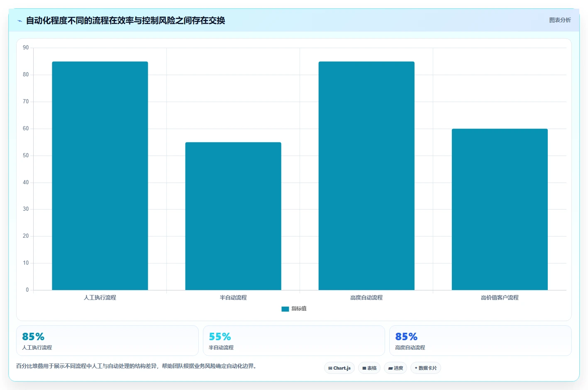This screenshot has height=390, width=588.
Task: Click the icon inside the Chart.js chip
Action: [330, 368]
